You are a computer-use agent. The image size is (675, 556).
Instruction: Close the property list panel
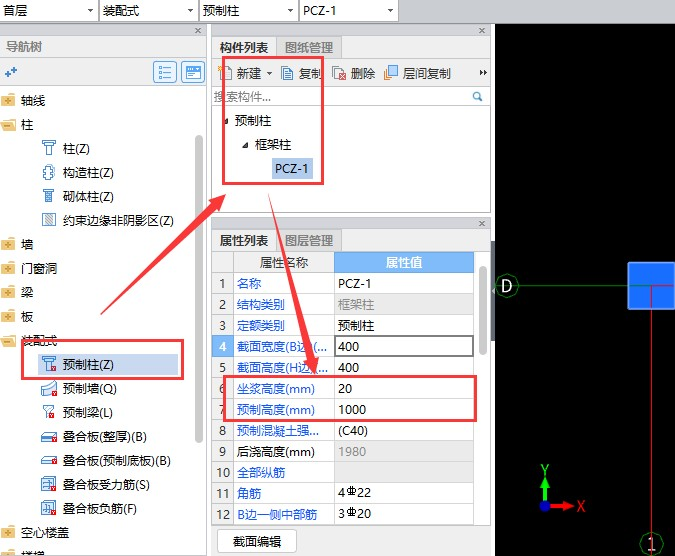[482, 223]
